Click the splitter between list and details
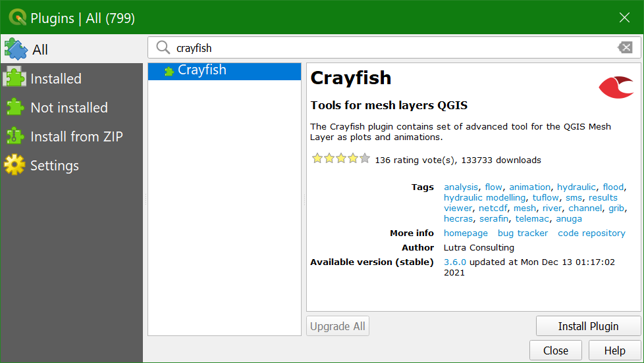The width and height of the screenshot is (644, 363). pos(304,199)
